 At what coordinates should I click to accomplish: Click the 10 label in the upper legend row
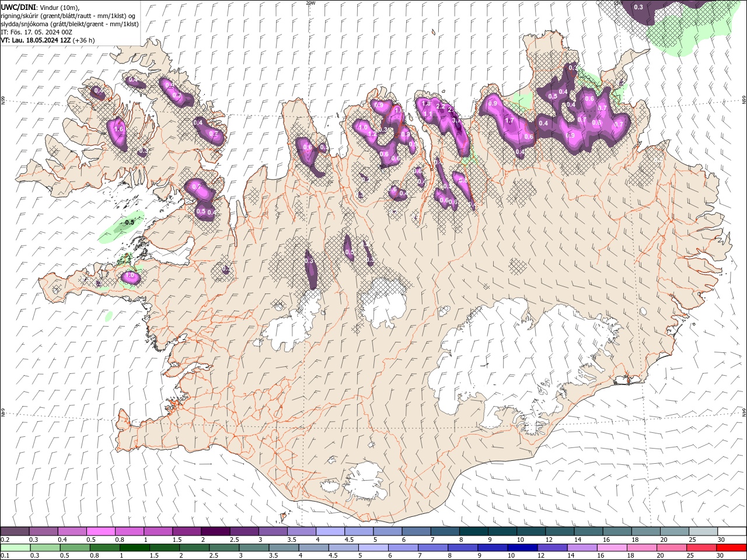click(521, 540)
